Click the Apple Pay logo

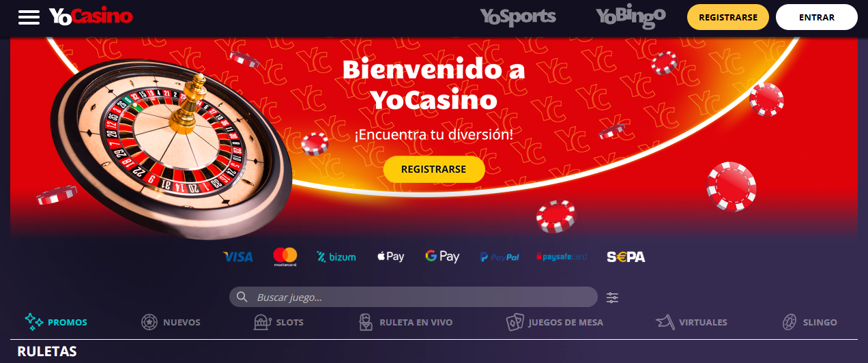pos(391,257)
